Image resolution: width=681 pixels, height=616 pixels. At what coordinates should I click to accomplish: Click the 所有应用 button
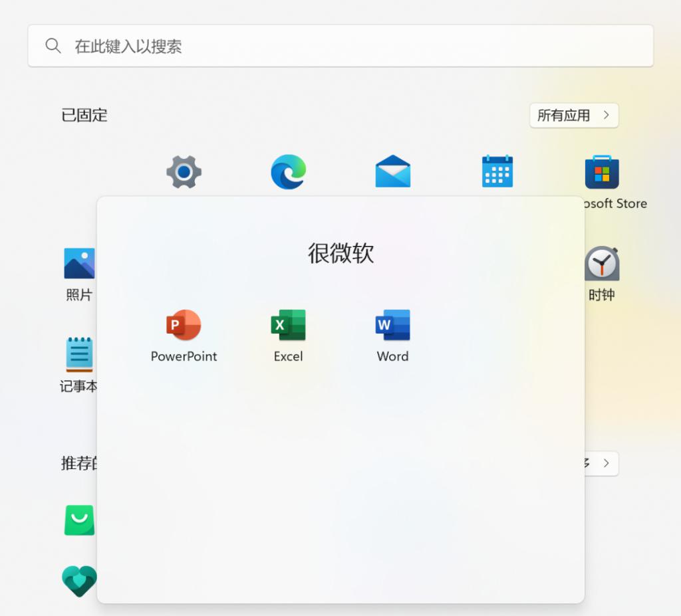tap(564, 116)
